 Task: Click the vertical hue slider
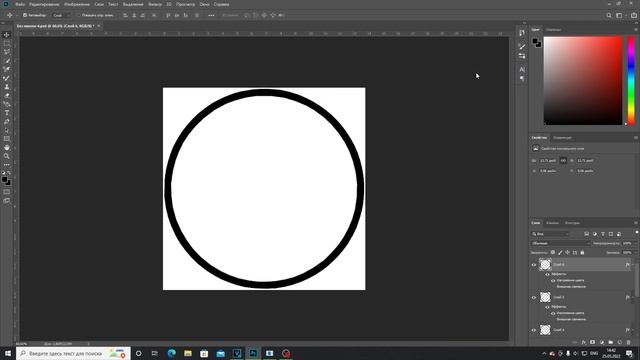pos(631,80)
